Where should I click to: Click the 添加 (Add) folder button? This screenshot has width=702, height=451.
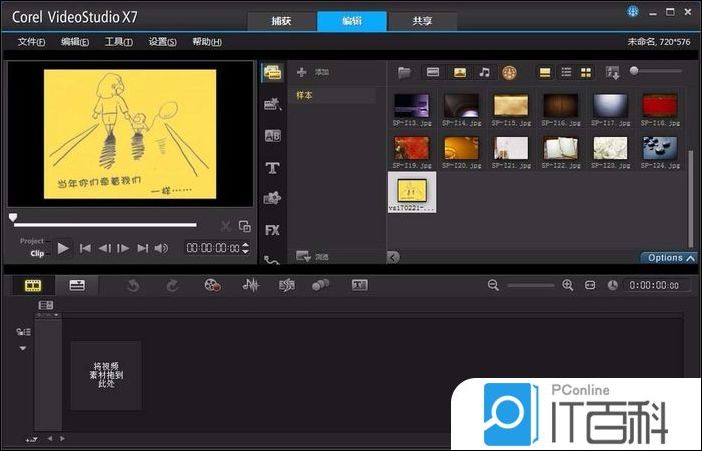(313, 73)
